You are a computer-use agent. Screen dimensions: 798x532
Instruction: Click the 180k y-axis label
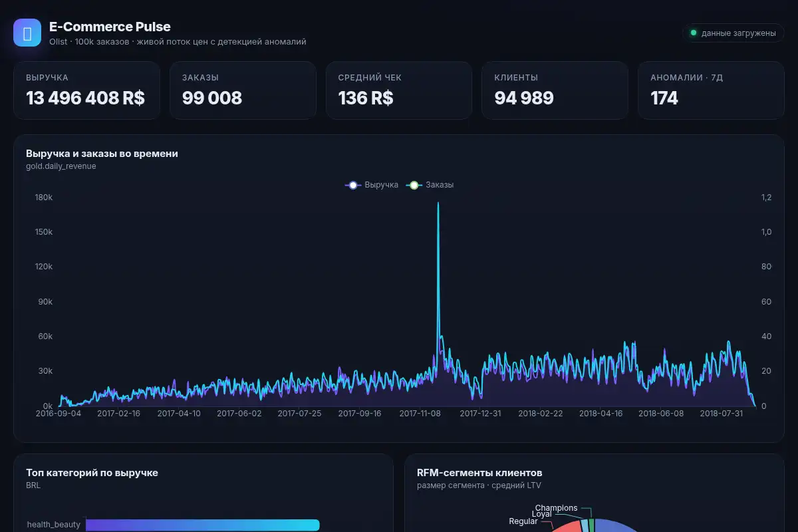pos(44,198)
